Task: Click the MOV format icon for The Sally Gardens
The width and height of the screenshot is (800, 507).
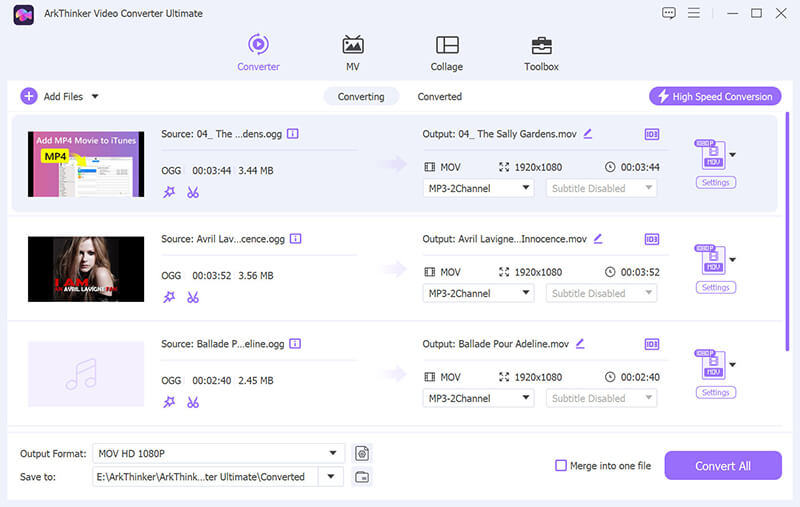Action: coord(711,154)
